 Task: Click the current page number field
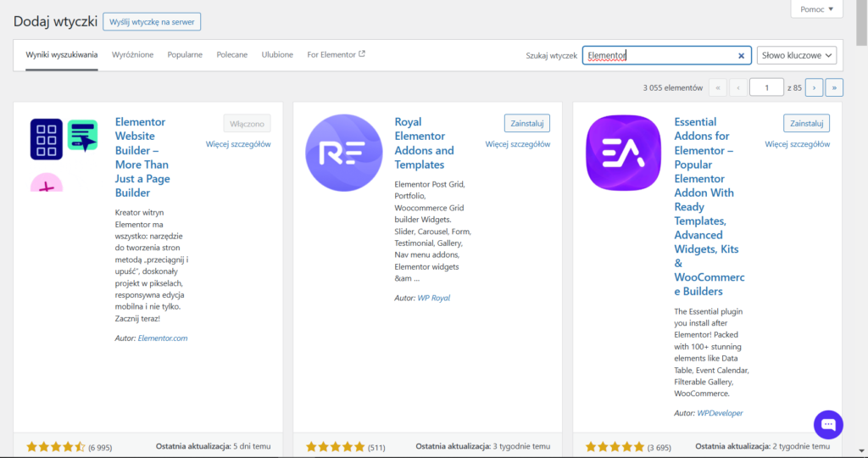766,87
